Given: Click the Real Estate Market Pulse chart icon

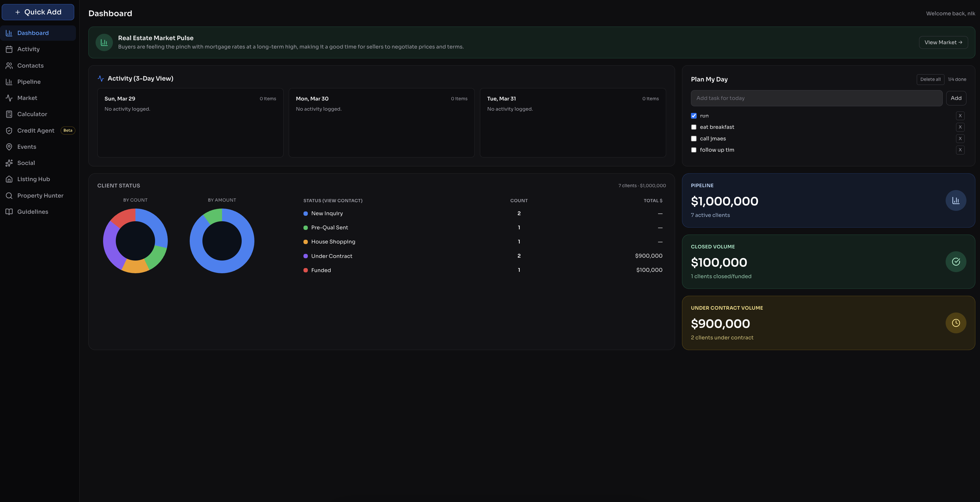Looking at the screenshot, I should (x=104, y=42).
